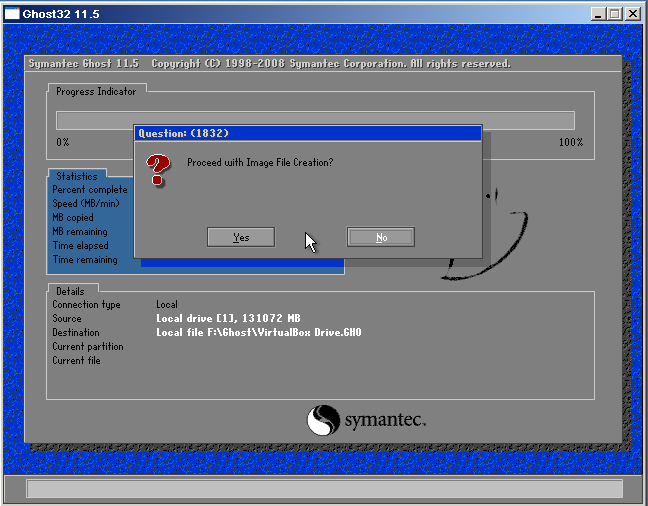The image size is (648, 506).
Task: Click the bottom status bar field
Action: coord(323,489)
